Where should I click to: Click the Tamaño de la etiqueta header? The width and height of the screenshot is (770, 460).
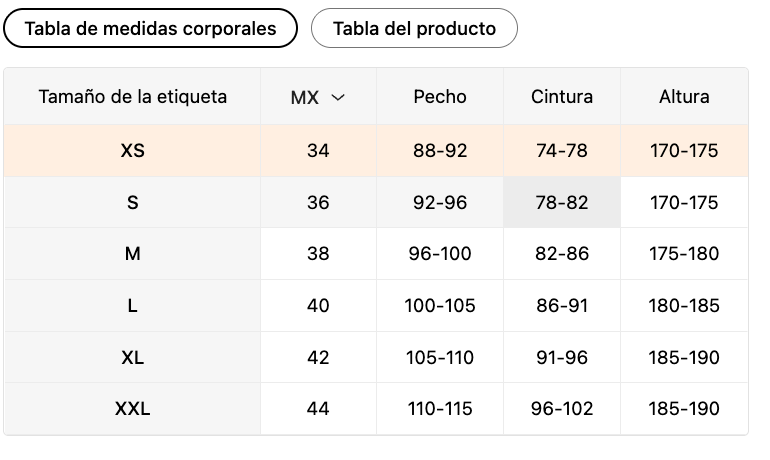pyautogui.click(x=132, y=97)
